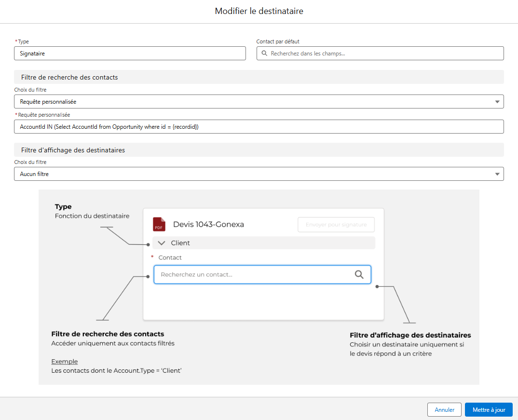The image size is (518, 420).
Task: Open the Requête personnalisée filter dropdown
Action: [259, 102]
